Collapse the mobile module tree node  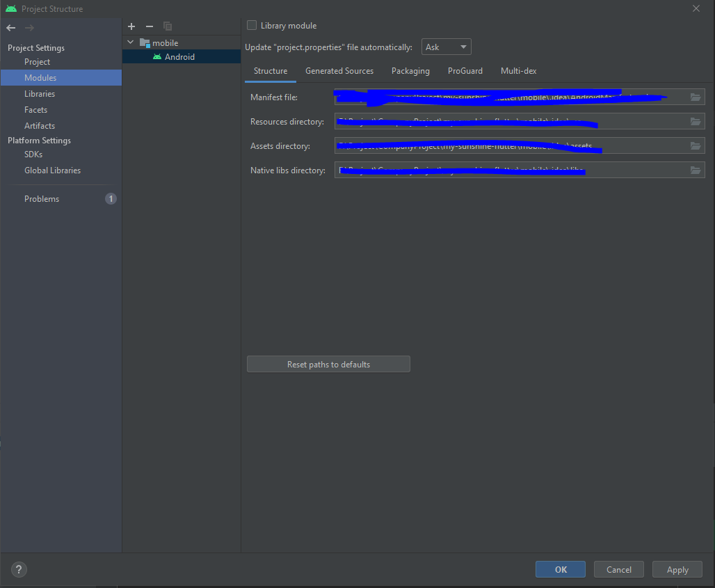131,42
